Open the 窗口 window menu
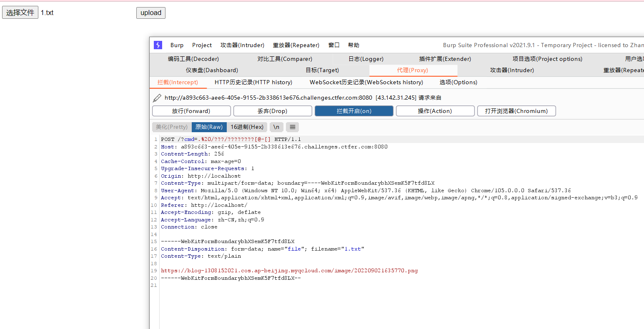Image resolution: width=644 pixels, height=329 pixels. point(334,45)
